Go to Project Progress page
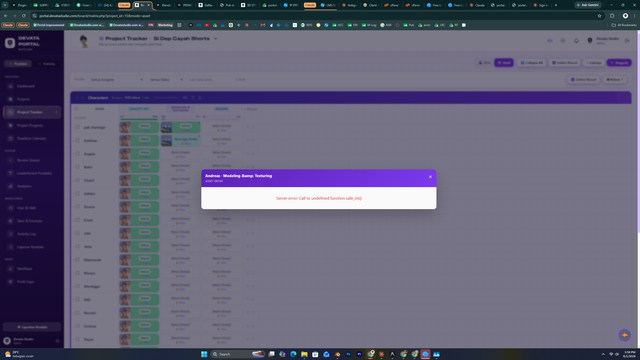 coord(32,125)
